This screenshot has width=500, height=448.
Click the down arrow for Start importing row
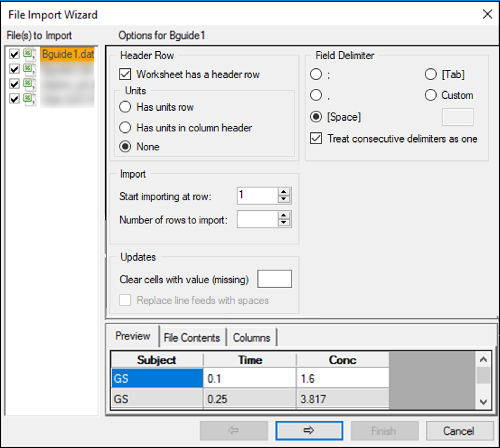tap(284, 199)
